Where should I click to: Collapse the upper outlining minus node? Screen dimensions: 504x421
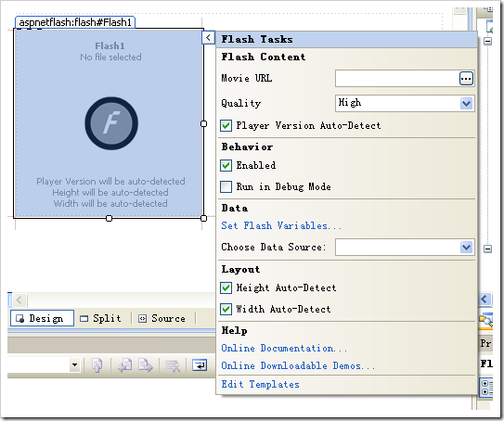pyautogui.click(x=487, y=41)
